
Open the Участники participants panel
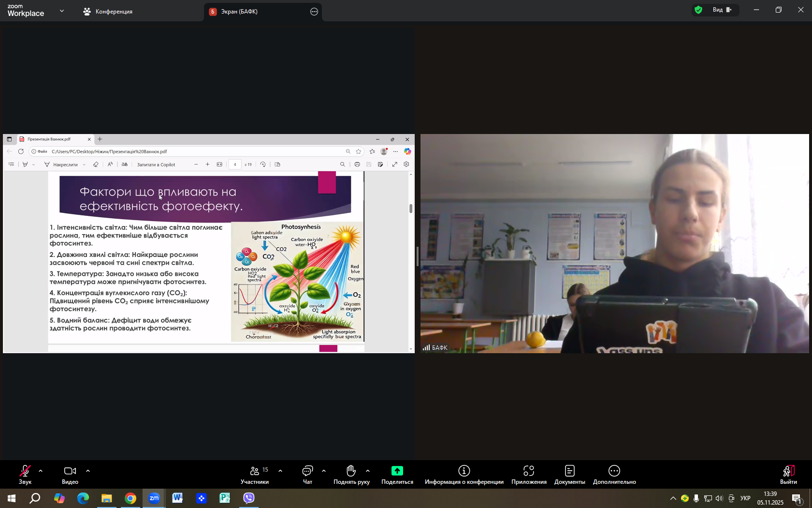255,475
